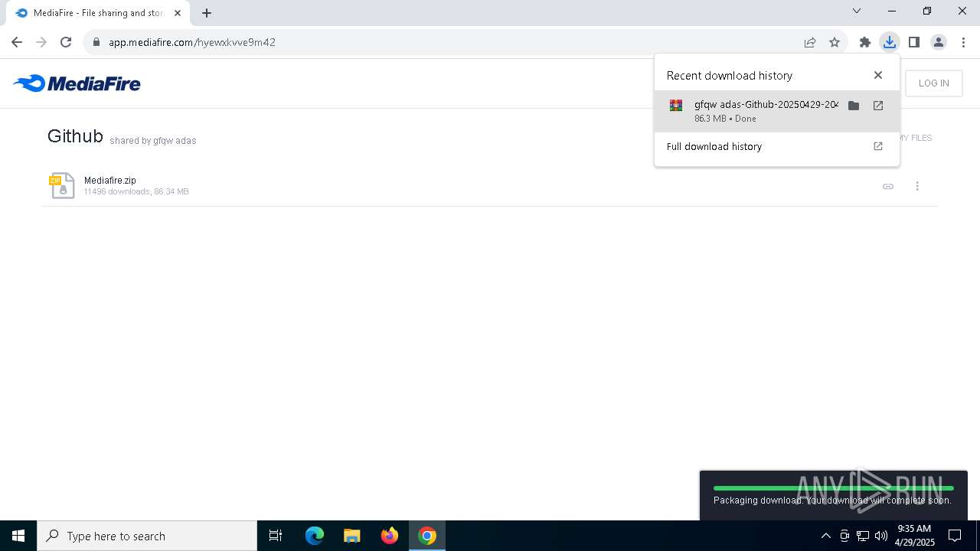This screenshot has width=980, height=551.
Task: Launch Firefox from taskbar
Action: 390,536
